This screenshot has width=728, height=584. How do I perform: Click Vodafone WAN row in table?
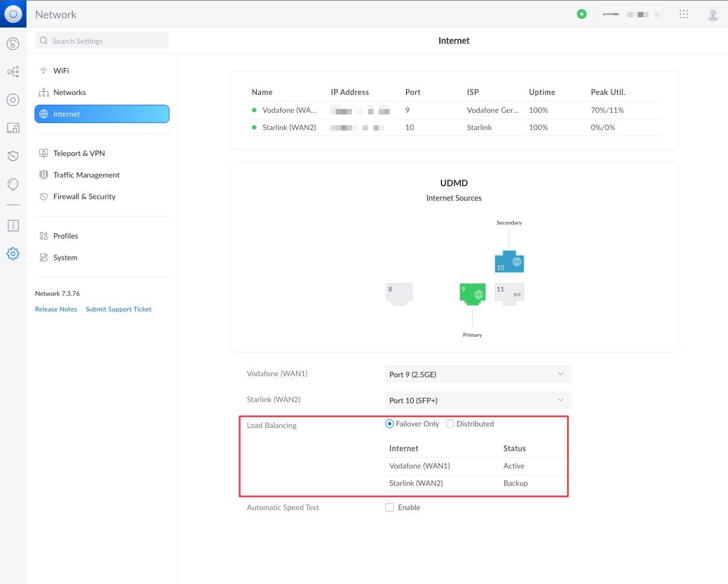point(454,110)
